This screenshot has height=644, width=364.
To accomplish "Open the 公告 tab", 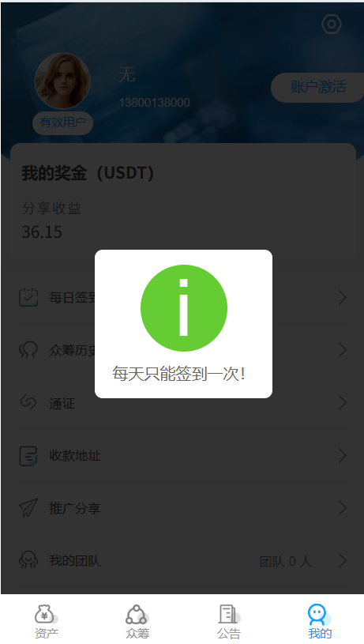I will 228,621.
